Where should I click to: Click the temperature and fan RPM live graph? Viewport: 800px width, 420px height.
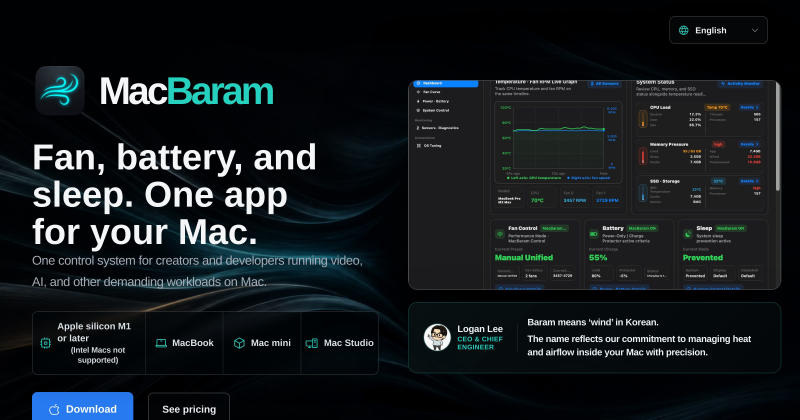[x=559, y=141]
